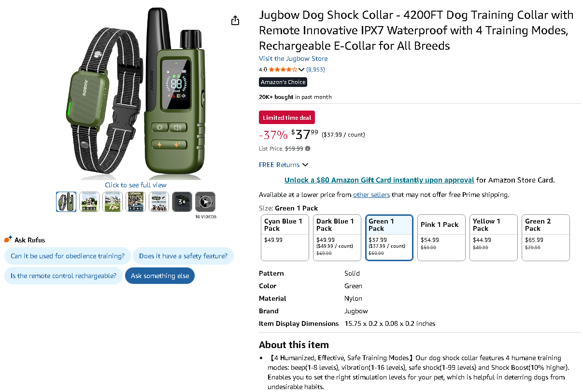View the second product thumbnail with dog
This screenshot has width=583, height=392.
(x=89, y=202)
